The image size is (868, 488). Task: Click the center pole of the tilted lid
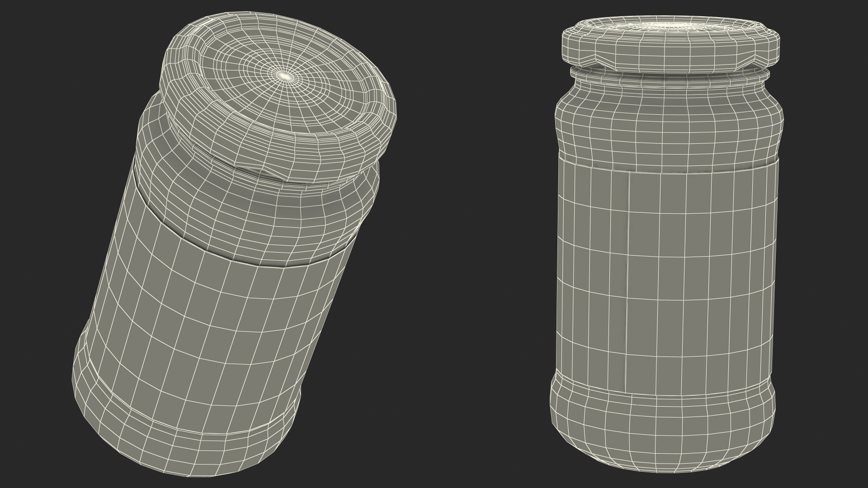(x=286, y=76)
